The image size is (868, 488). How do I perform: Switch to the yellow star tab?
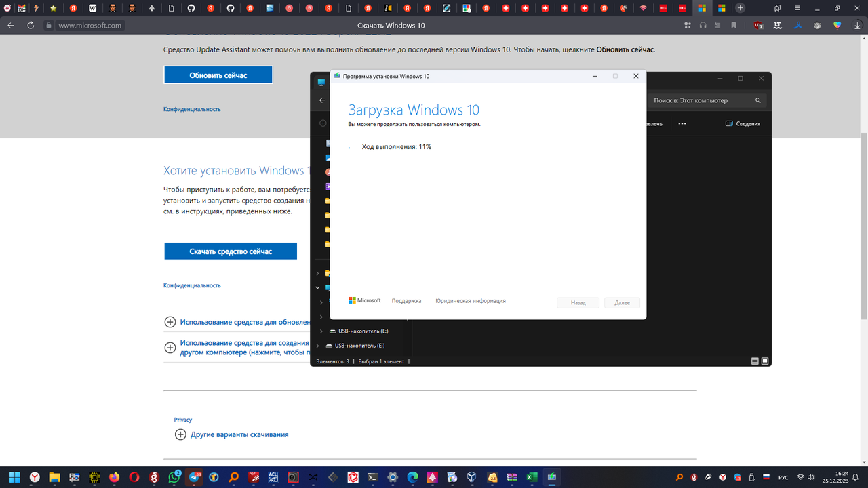[x=53, y=8]
